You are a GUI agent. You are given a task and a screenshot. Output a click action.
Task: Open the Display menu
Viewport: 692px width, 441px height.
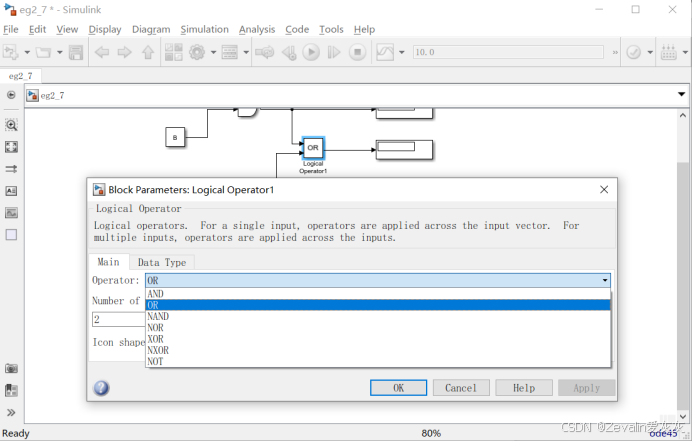105,30
